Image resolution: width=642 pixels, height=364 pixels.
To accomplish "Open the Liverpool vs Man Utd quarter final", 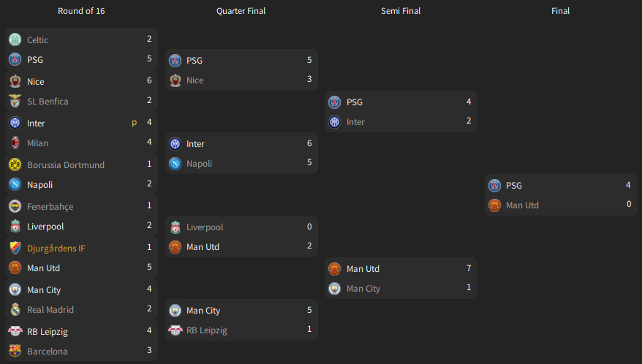I will pos(241,237).
